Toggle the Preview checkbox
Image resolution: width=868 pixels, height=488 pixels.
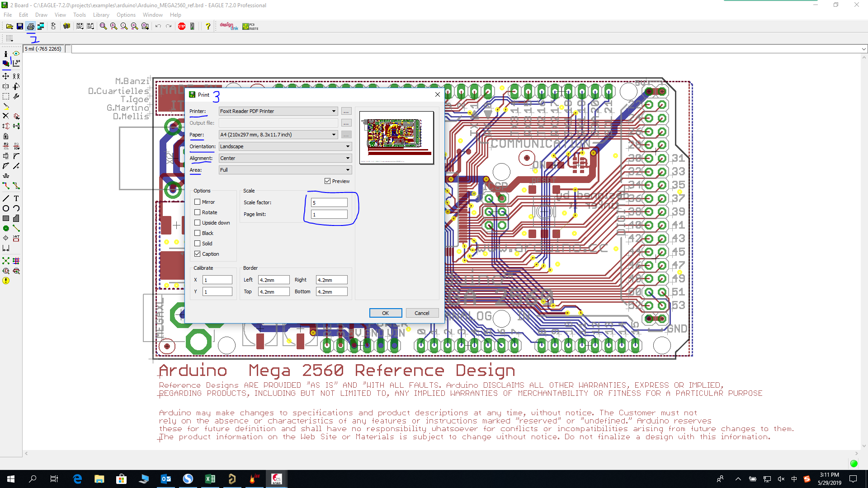327,181
